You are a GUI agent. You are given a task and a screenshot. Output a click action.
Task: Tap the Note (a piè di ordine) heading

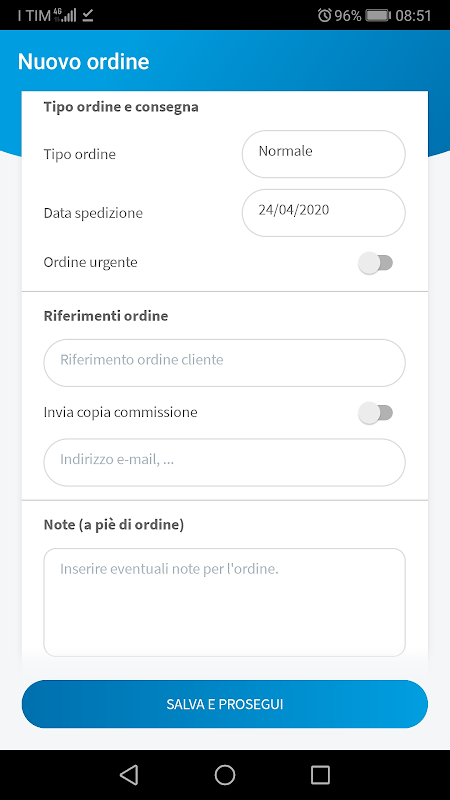[114, 524]
